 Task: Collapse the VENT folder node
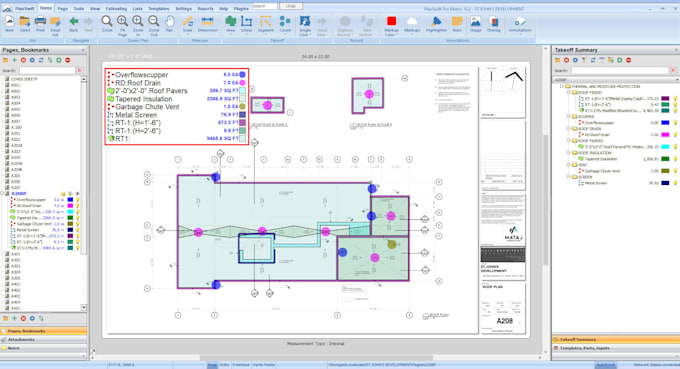coord(569,165)
